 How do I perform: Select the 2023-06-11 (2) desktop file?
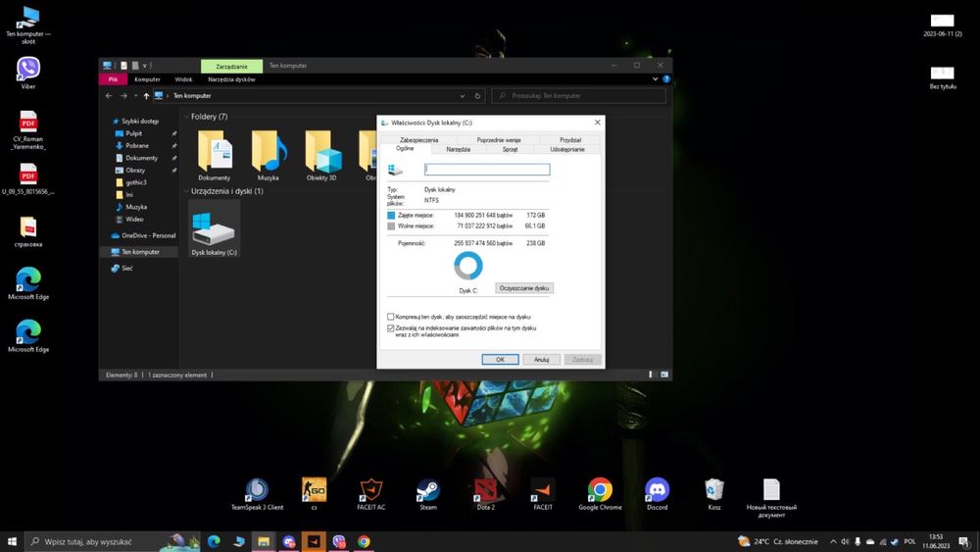coord(943,25)
